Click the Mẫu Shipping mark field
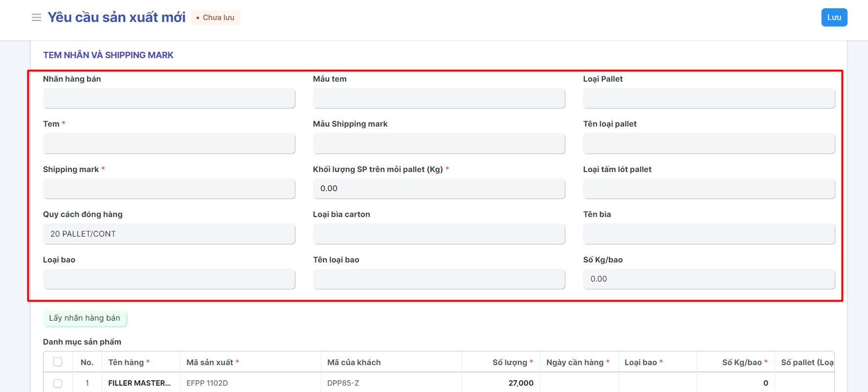 [439, 144]
